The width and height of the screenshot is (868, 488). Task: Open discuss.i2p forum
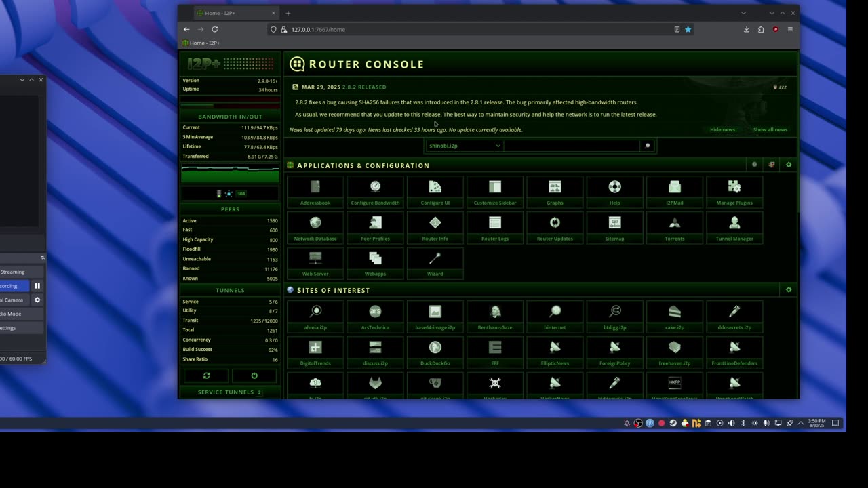pyautogui.click(x=375, y=352)
